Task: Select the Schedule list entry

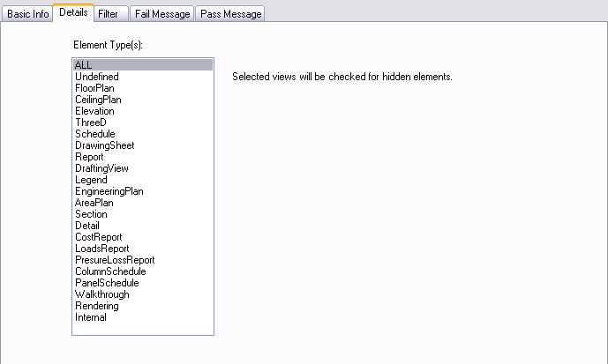Action: [143, 134]
